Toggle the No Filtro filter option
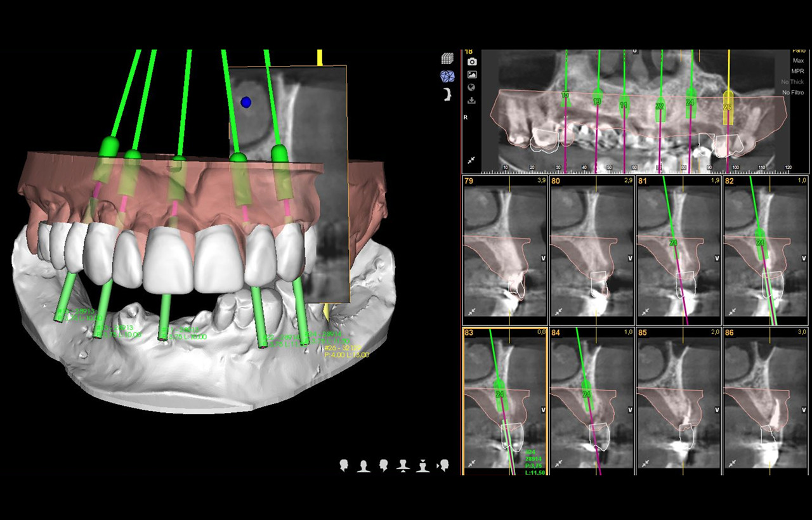 click(x=793, y=93)
